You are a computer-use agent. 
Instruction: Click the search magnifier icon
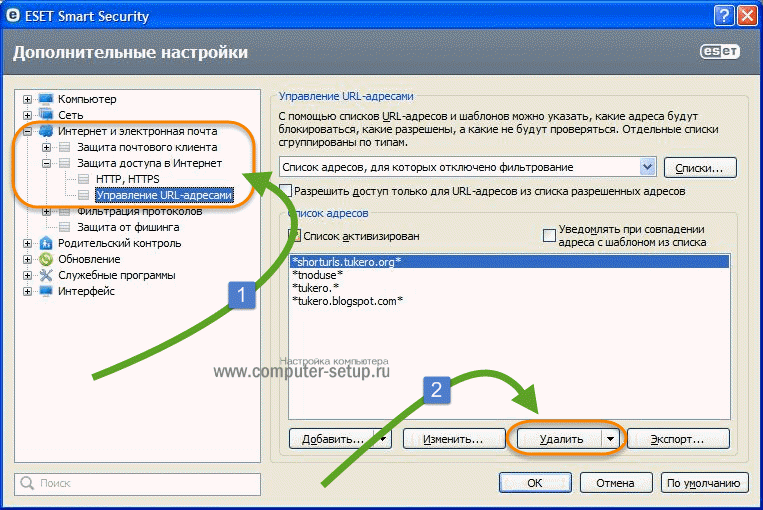(x=27, y=483)
